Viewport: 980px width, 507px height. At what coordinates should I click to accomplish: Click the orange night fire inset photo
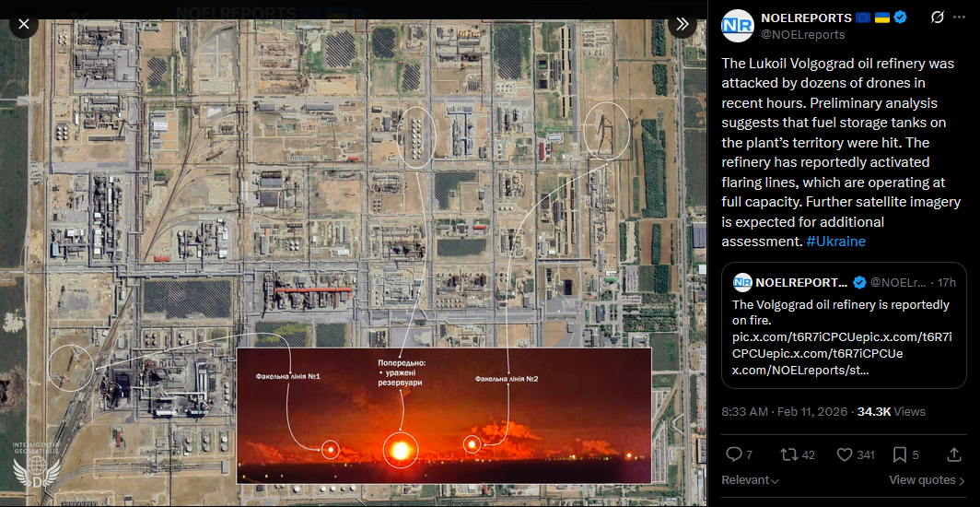444,416
